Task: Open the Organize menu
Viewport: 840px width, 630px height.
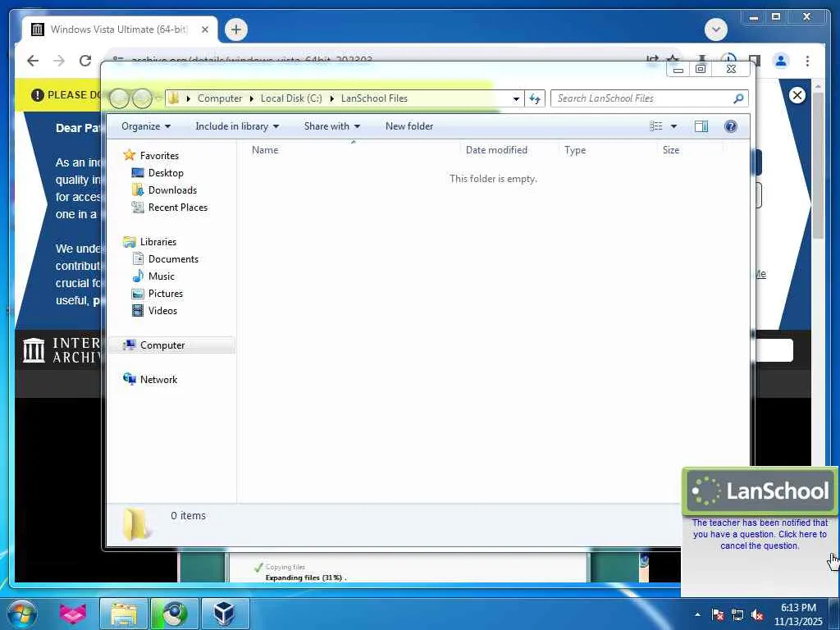Action: (x=146, y=126)
